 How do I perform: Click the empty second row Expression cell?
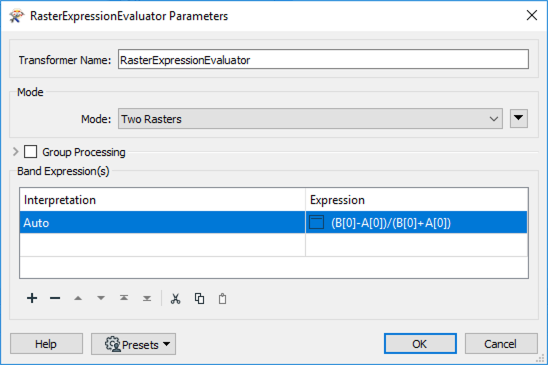417,245
